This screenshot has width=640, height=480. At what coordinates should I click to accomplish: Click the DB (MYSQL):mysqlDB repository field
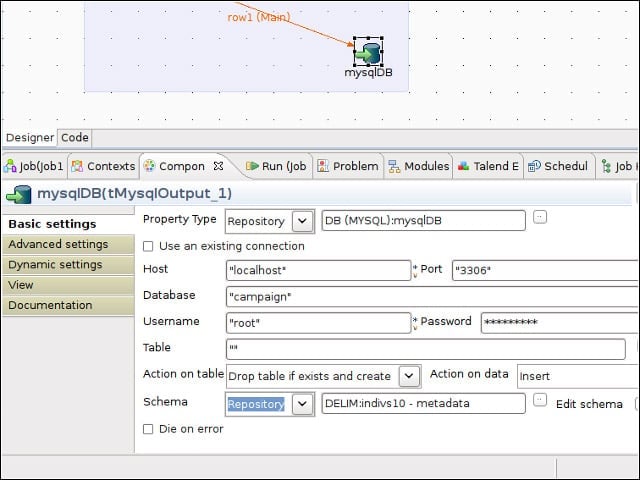[x=423, y=220]
